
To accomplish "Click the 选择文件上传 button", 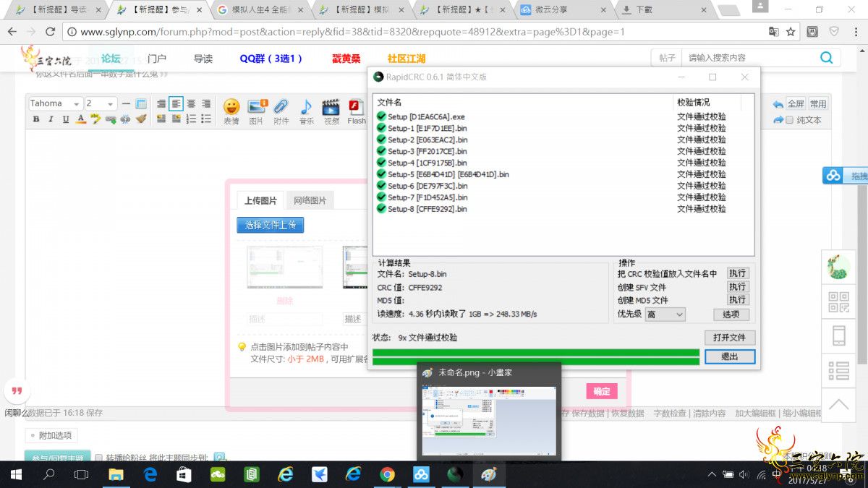I will (271, 225).
